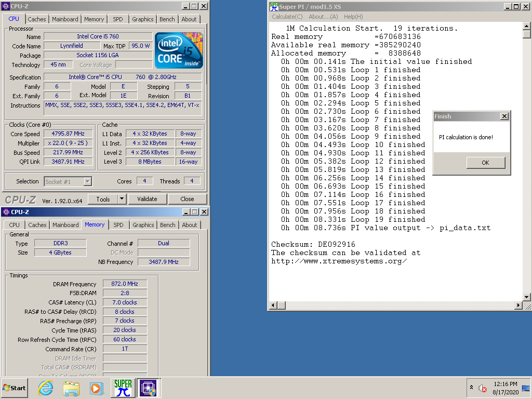Click the Level 3 cache 8 MBytes field
This screenshot has width=532, height=399.
pyautogui.click(x=150, y=162)
